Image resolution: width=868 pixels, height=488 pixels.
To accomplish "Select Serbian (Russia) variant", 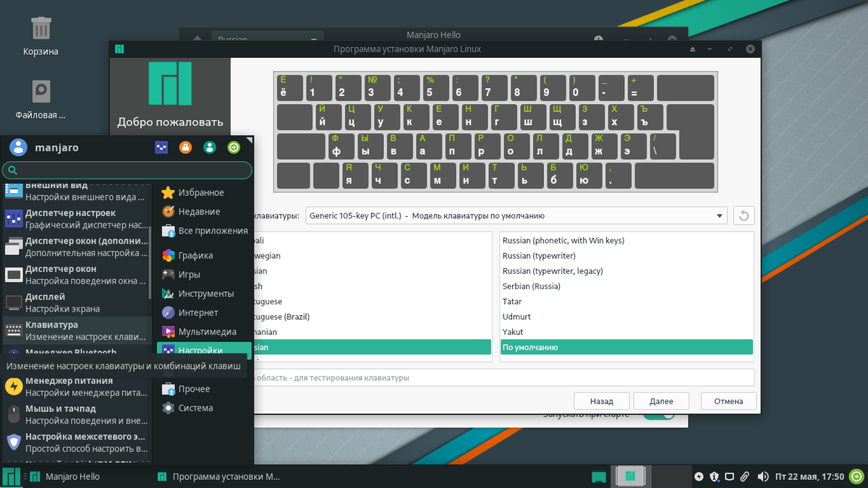I will point(626,286).
